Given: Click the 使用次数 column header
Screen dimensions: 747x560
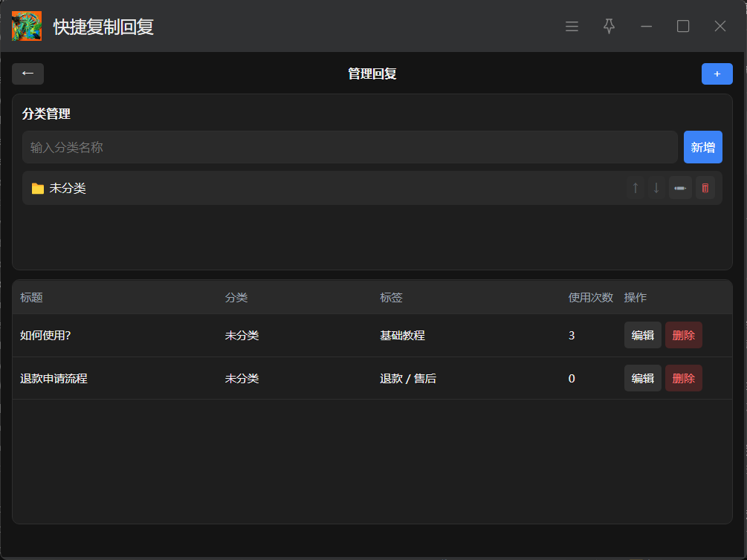Looking at the screenshot, I should point(590,298).
